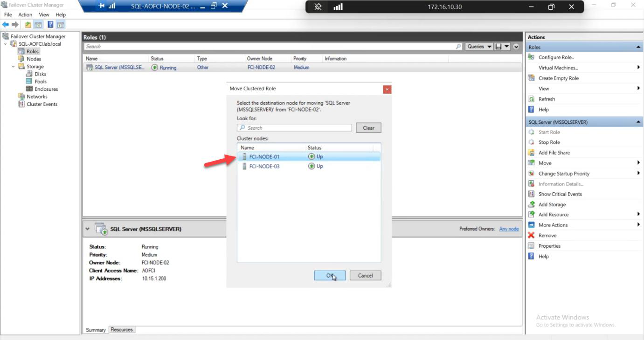Open Enclosures under Storage
The image size is (644, 340).
tap(46, 89)
